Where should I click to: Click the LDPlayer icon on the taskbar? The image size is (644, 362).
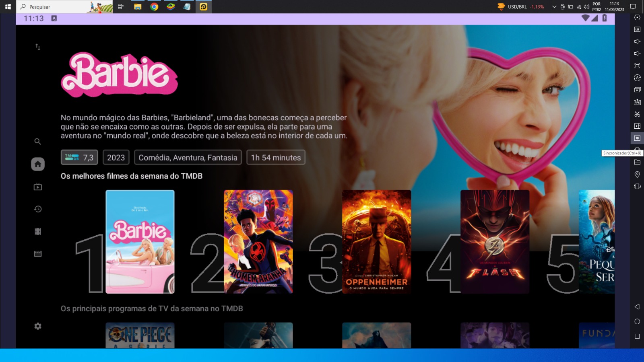tap(204, 6)
